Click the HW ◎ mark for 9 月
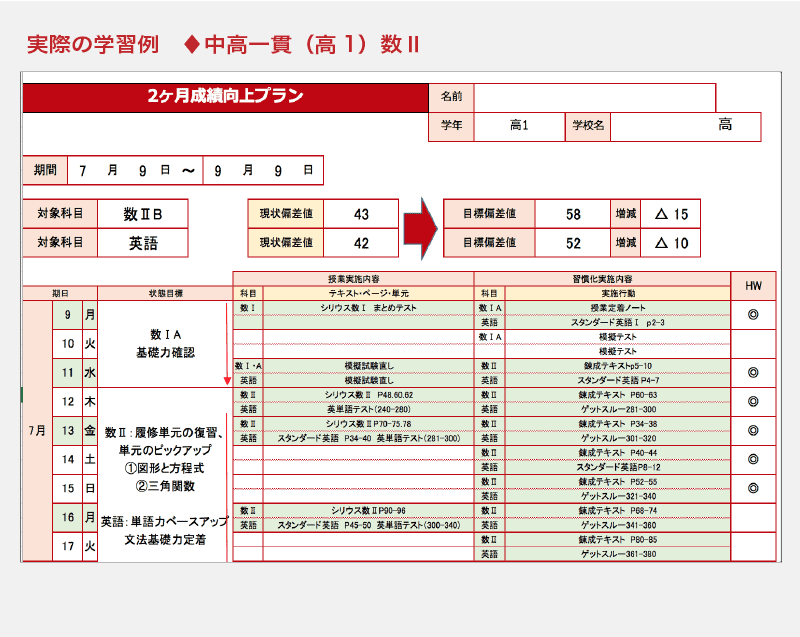The image size is (800, 637). click(x=753, y=315)
